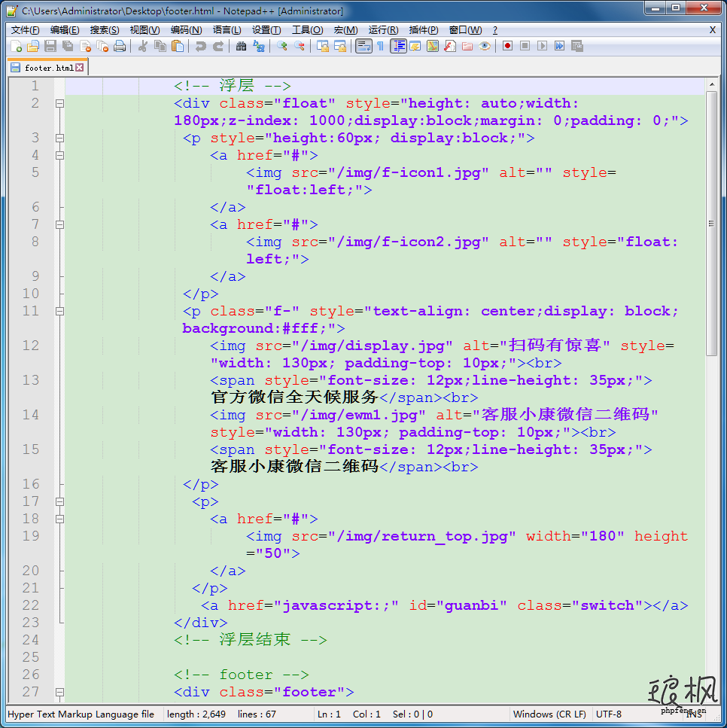Viewport: 727px width, 728px height.
Task: Collapse the fold at line 4
Action: [x=59, y=156]
